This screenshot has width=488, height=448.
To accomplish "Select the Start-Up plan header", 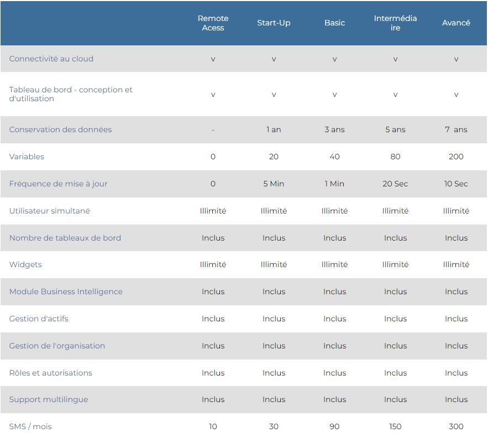I will point(274,23).
